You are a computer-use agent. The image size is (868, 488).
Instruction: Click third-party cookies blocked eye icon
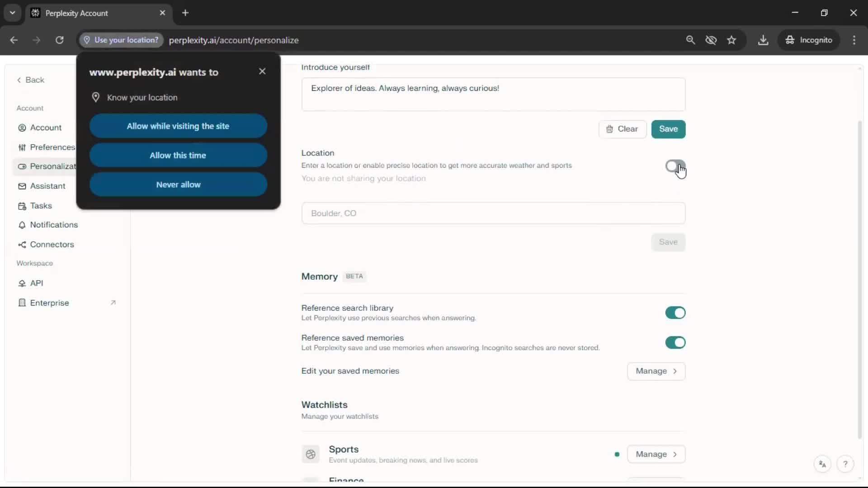pyautogui.click(x=711, y=40)
